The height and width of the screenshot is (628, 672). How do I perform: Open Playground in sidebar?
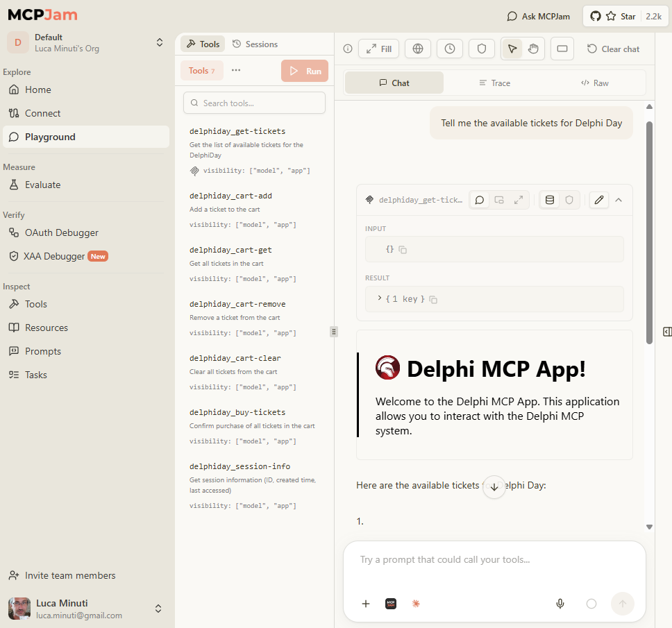[86, 137]
